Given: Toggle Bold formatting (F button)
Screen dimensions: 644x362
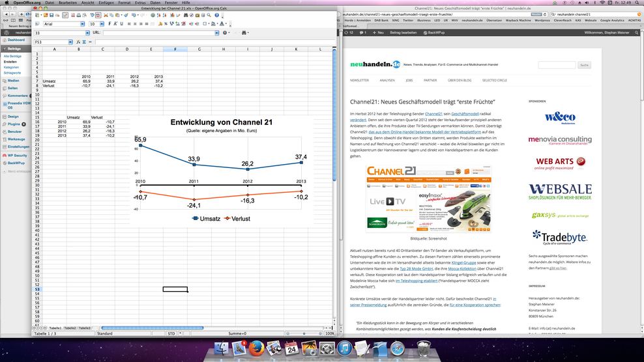Looking at the screenshot, I should point(110,24).
